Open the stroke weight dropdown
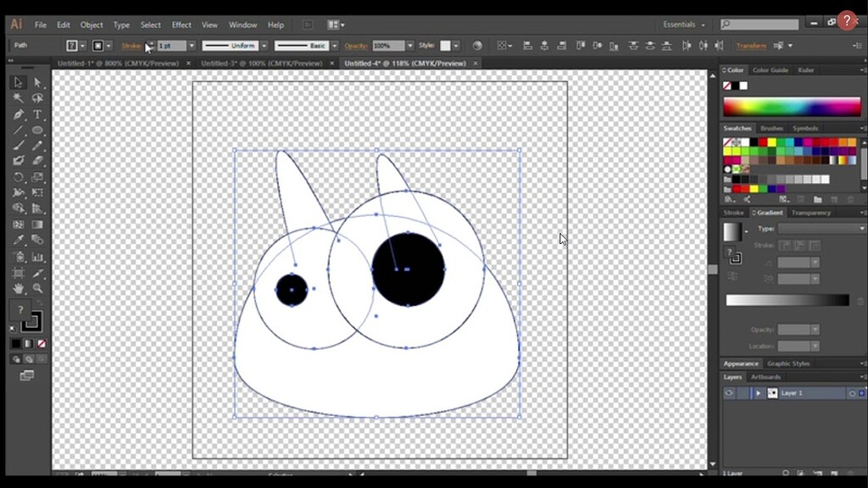Viewport: 868px width, 488px height. (x=192, y=45)
